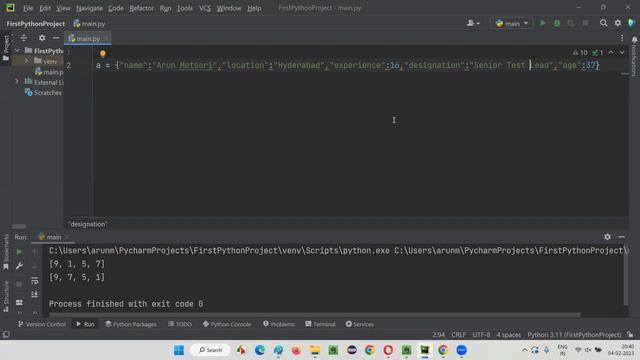Expand External Libraries node
This screenshot has width=640, height=360.
tap(17, 82)
